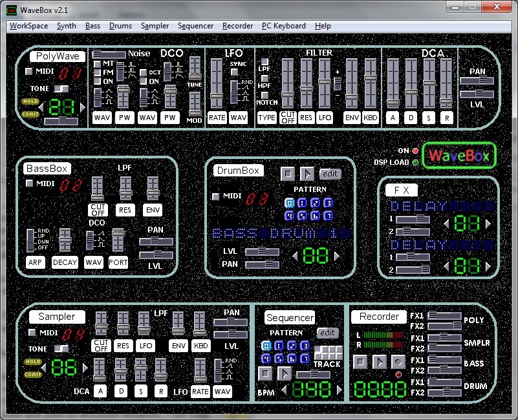
Task: Increase the PolyWave tone number
Action: pyautogui.click(x=82, y=107)
